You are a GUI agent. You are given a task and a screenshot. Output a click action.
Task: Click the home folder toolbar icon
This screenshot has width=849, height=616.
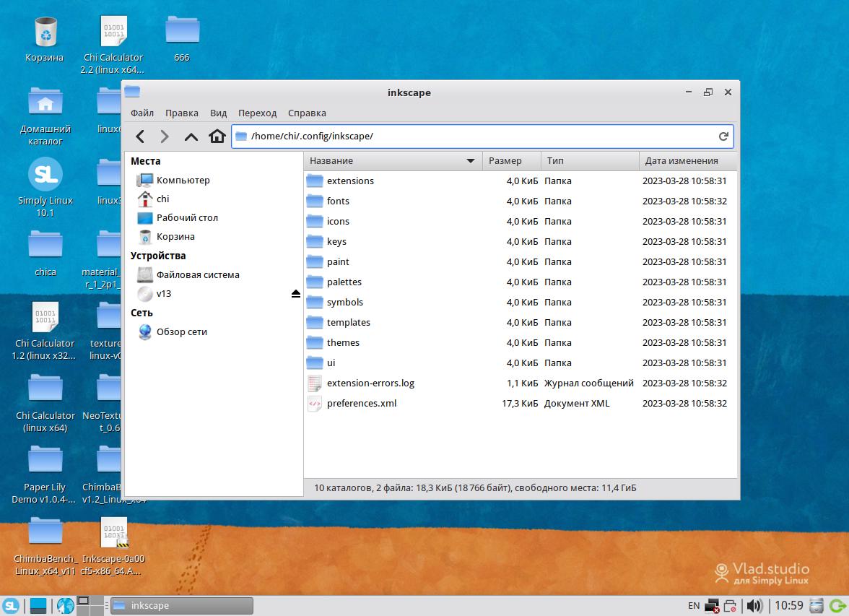point(217,136)
